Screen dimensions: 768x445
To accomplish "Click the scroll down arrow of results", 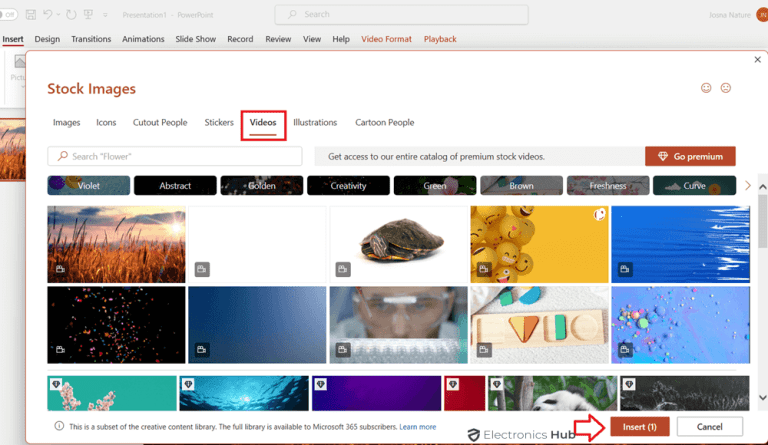I will [x=763, y=398].
